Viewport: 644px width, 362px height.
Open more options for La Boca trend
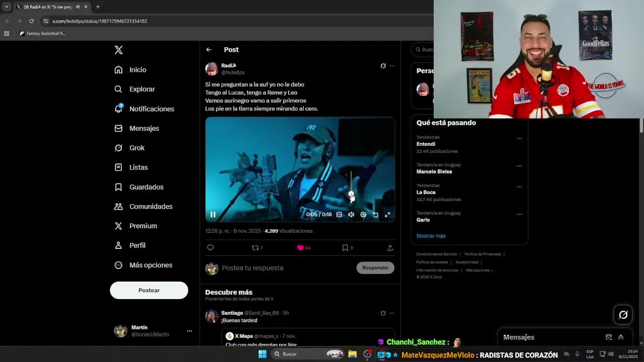pos(519,187)
